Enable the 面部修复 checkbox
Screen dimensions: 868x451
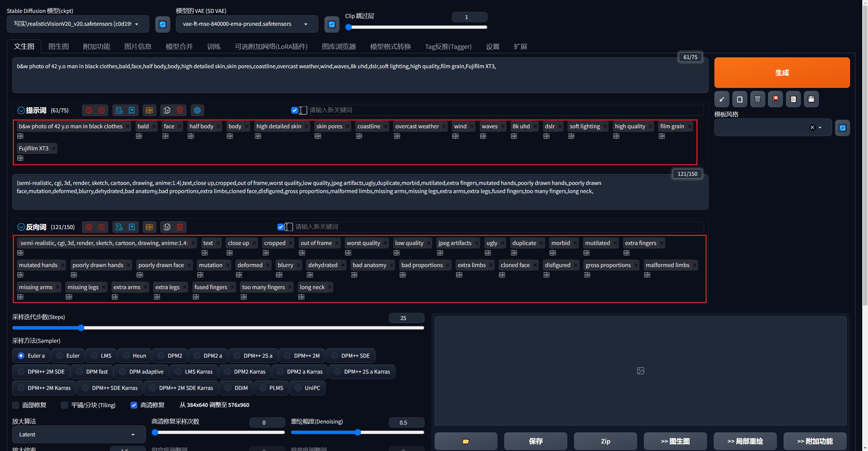pyautogui.click(x=16, y=405)
